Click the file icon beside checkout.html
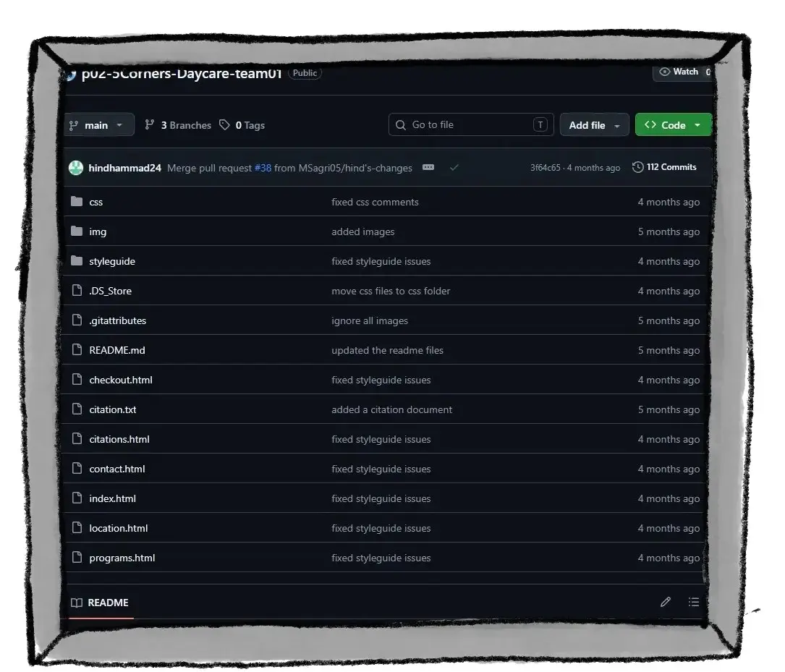 point(77,379)
